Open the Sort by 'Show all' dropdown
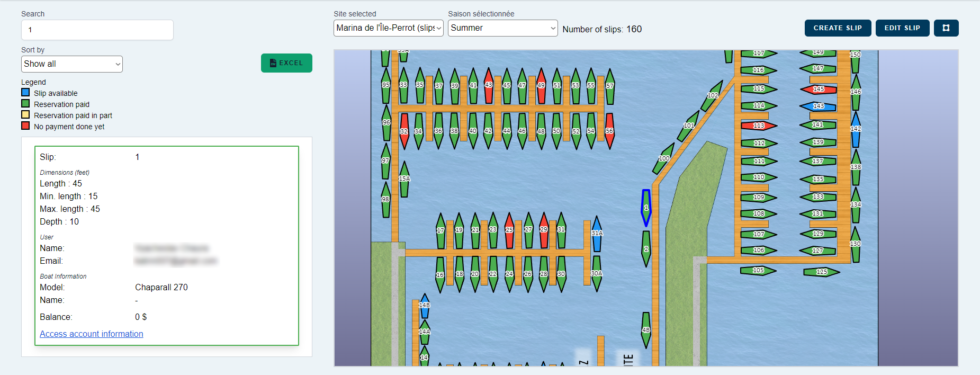Image resolution: width=980 pixels, height=375 pixels. [72, 64]
